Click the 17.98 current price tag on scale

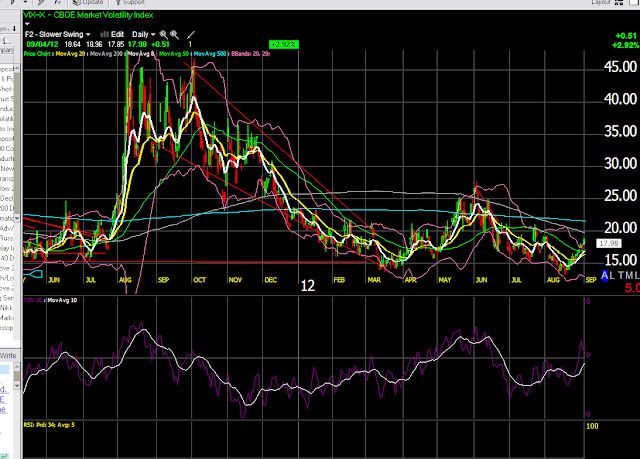[609, 243]
